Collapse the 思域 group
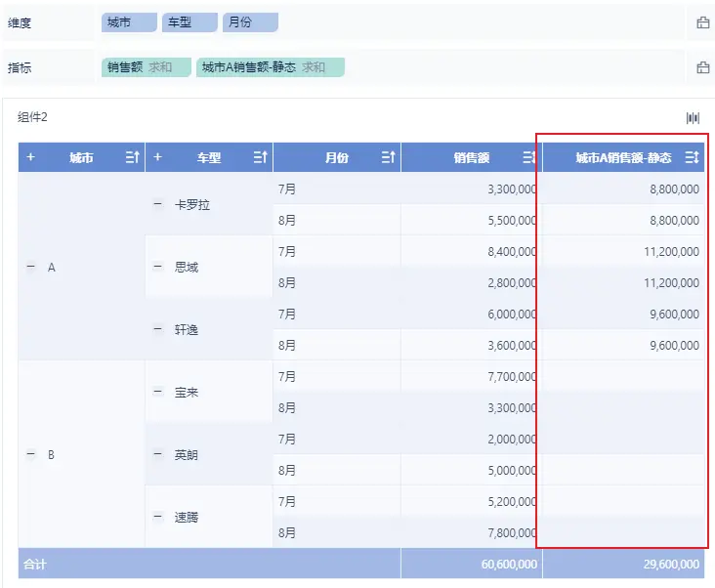Viewport: 715px width, 588px height. (x=158, y=267)
